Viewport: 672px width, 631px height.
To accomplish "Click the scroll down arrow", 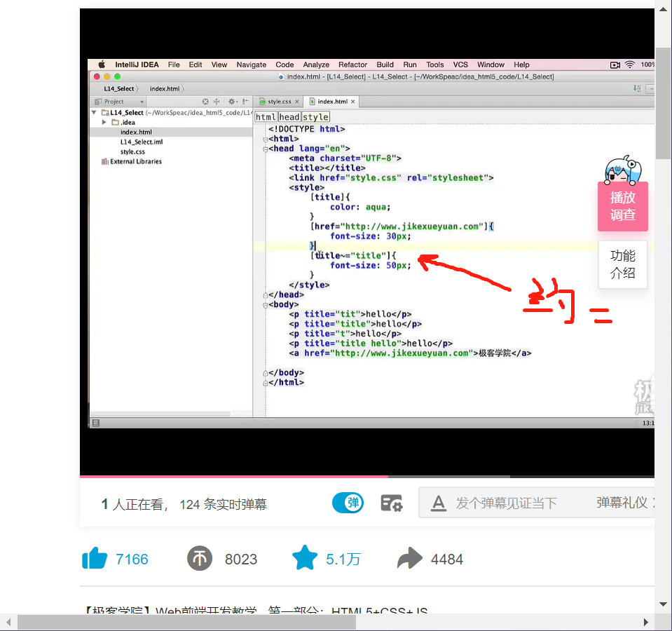I will tap(663, 604).
